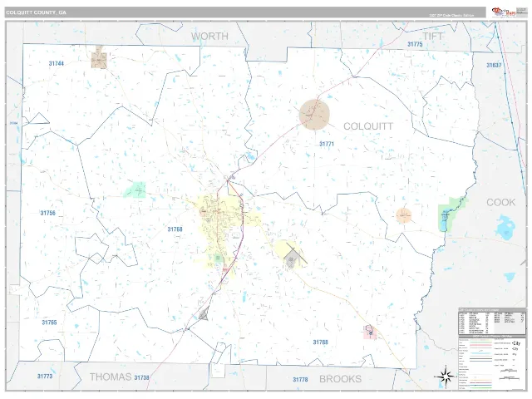
Task: Click ZIP code label 31744
Action: [x=57, y=63]
